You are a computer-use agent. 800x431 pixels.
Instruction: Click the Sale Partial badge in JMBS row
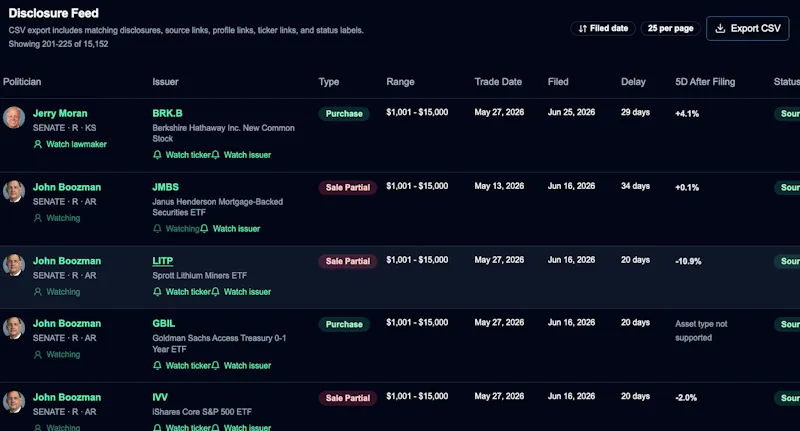click(347, 188)
